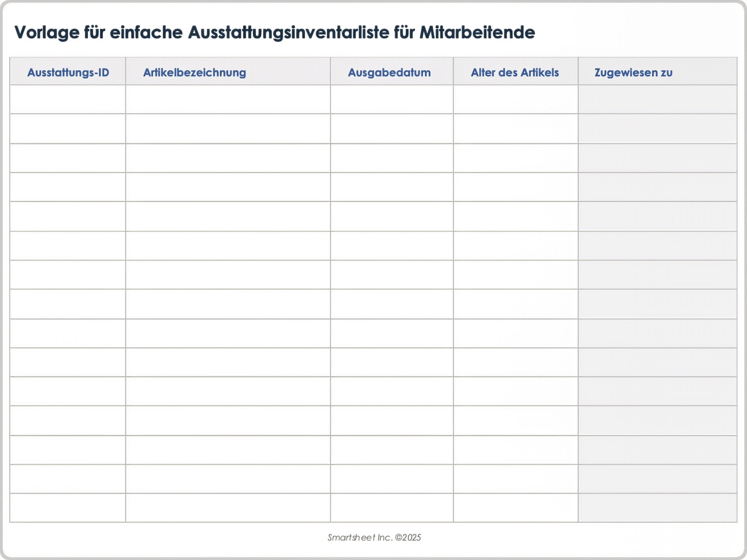The height and width of the screenshot is (560, 747).
Task: Click second row Artikelbezeichnung cell
Action: click(x=228, y=129)
